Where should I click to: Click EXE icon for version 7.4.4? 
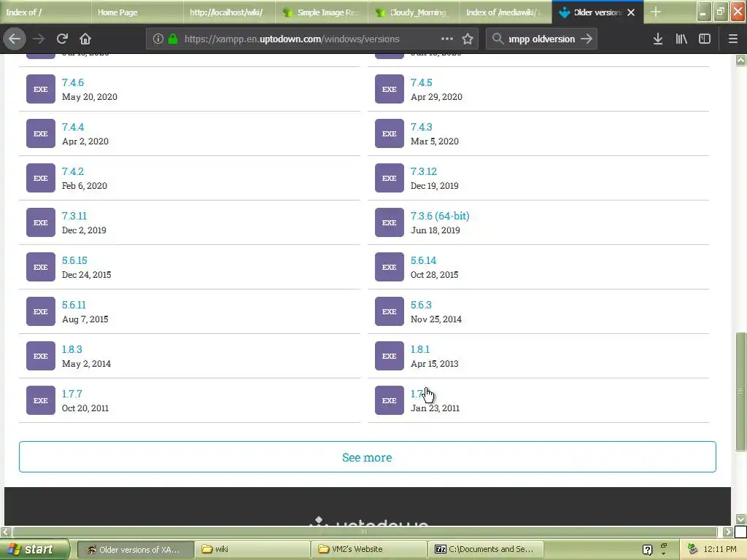pyautogui.click(x=41, y=134)
